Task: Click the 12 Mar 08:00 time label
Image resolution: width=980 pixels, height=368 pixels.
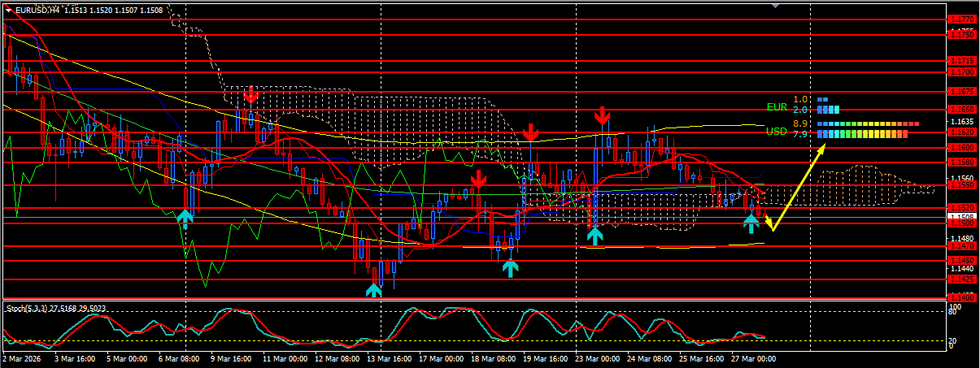Action: (x=337, y=358)
